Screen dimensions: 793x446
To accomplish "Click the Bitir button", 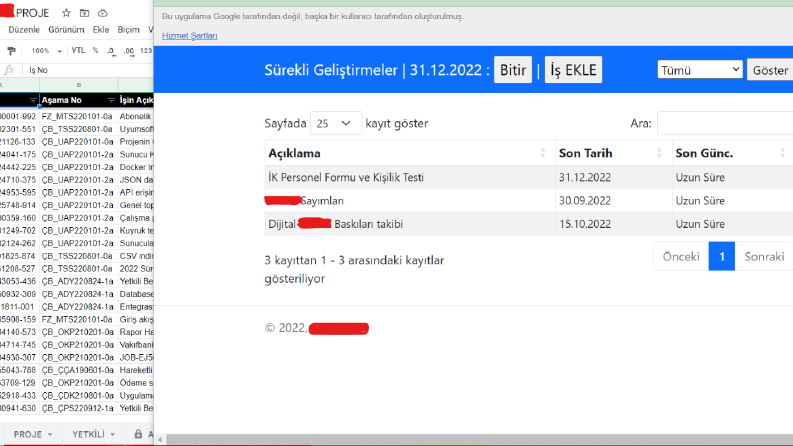I will pos(513,70).
